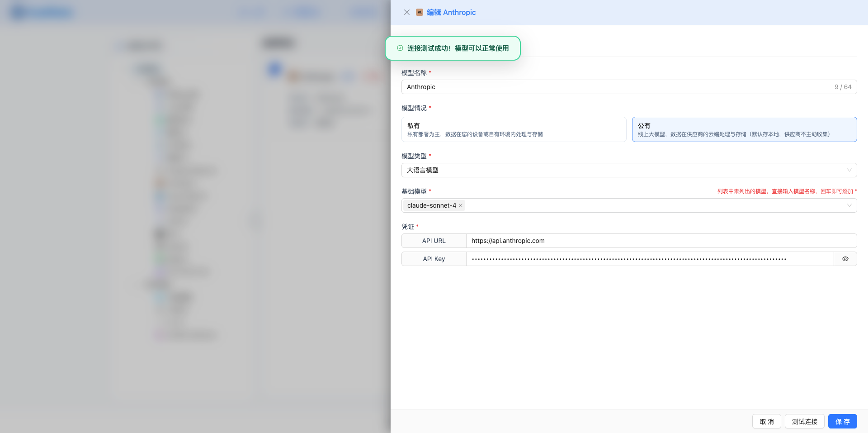
Task: Focus the 模型名称 field containing Anthropic
Action: click(615, 87)
